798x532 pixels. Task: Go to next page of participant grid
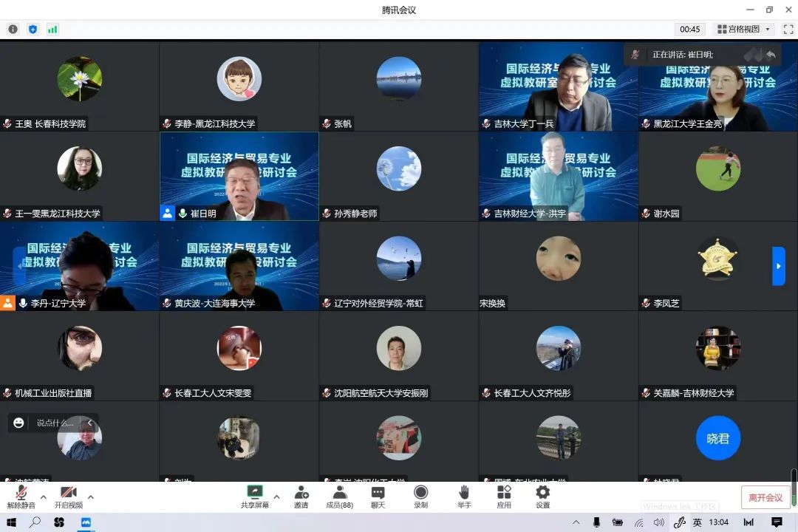pos(778,266)
